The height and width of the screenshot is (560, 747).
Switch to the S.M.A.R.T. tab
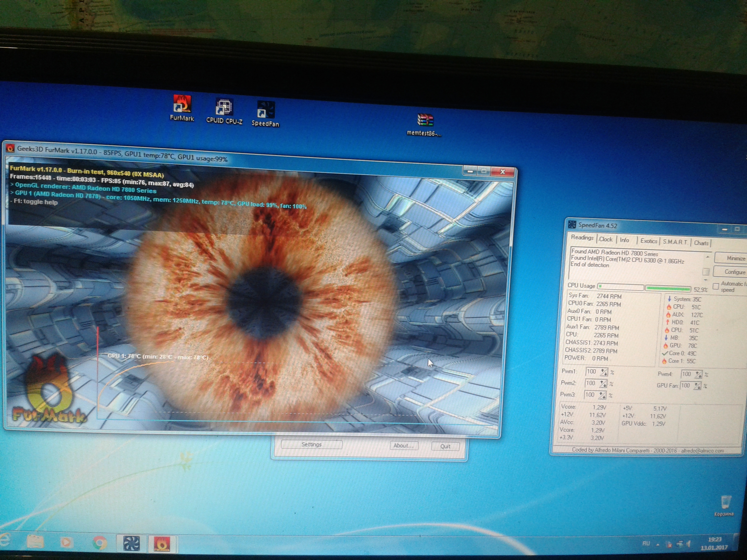(675, 242)
